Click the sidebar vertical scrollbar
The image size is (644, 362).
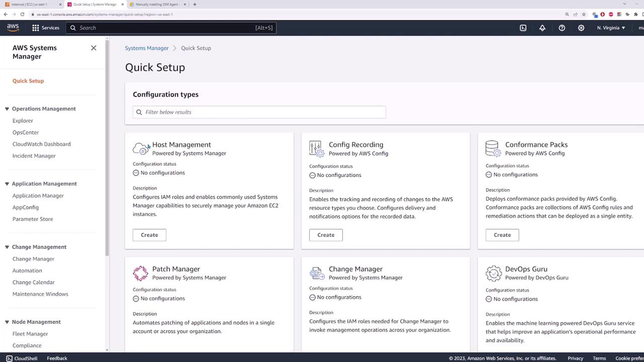[107, 151]
